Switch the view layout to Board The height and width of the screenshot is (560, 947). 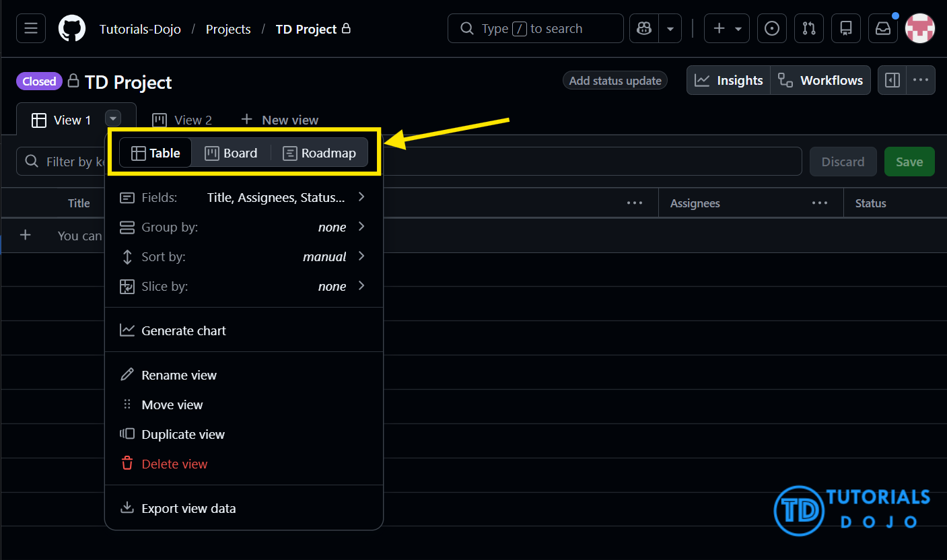coord(231,153)
